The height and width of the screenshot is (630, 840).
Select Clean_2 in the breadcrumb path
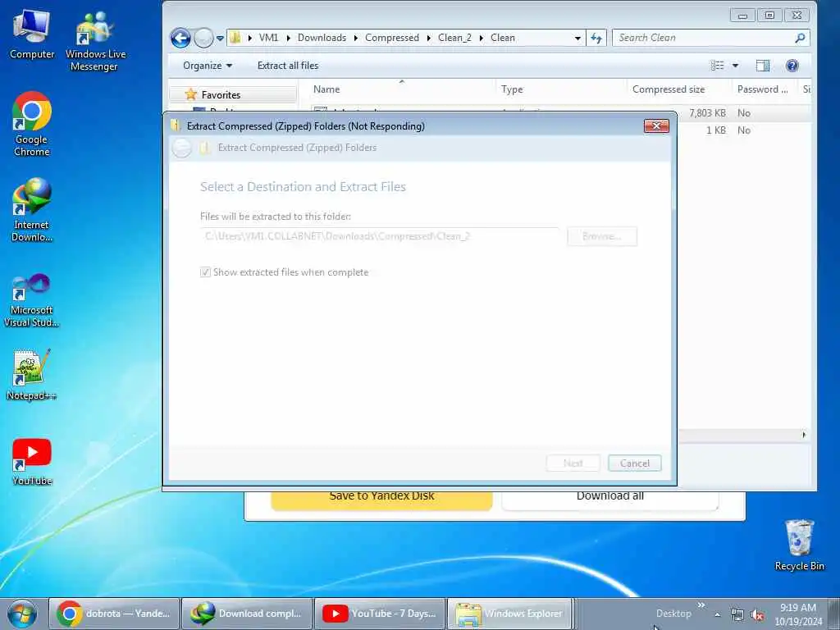click(x=454, y=38)
